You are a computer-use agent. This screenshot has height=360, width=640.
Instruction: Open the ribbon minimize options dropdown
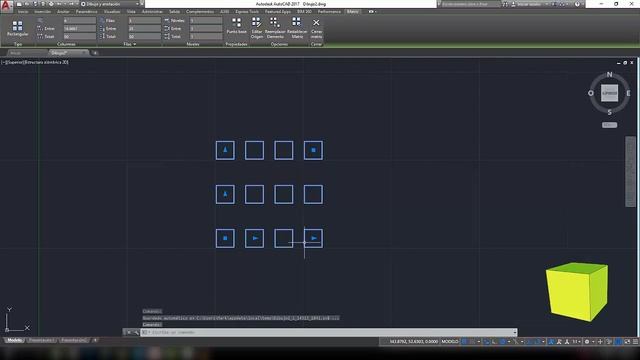click(x=372, y=12)
